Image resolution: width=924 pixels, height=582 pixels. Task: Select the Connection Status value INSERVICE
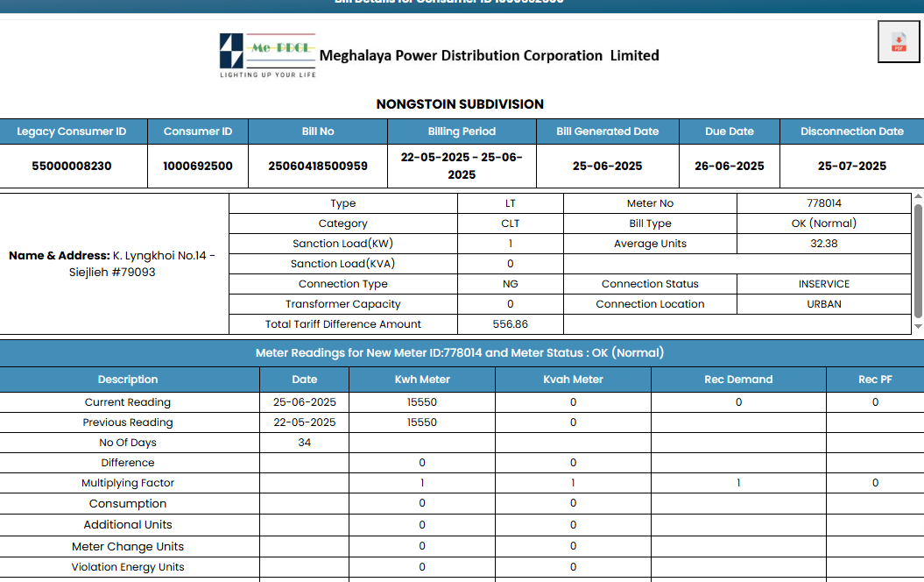pos(824,284)
